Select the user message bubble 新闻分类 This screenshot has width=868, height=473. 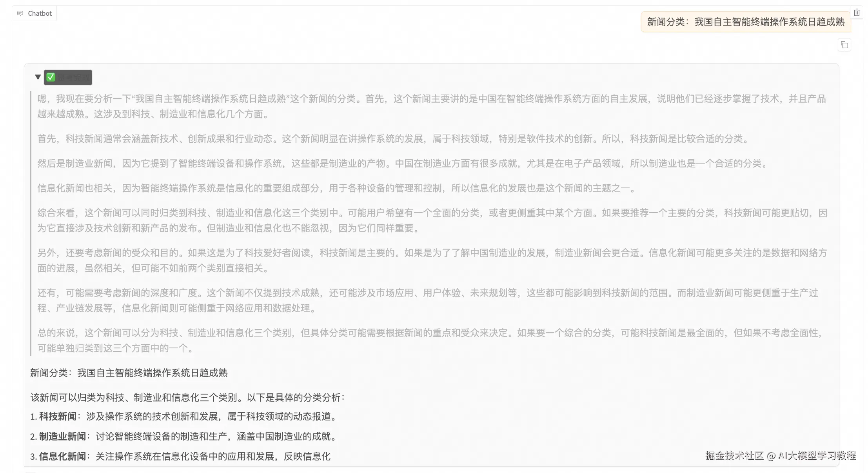click(x=746, y=22)
